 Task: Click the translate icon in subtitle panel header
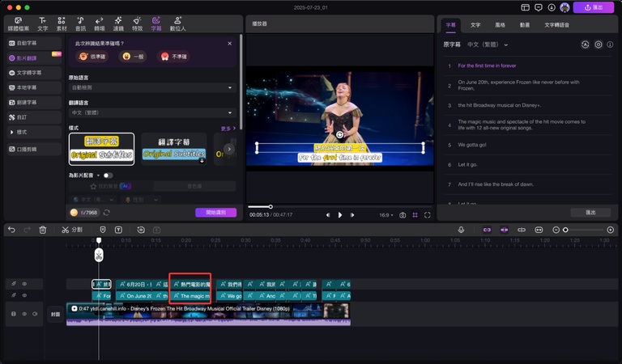click(585, 44)
